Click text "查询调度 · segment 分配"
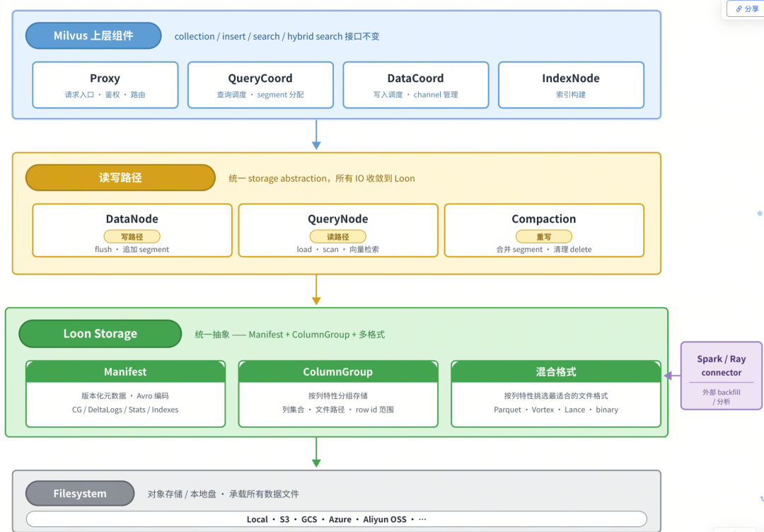 point(260,95)
